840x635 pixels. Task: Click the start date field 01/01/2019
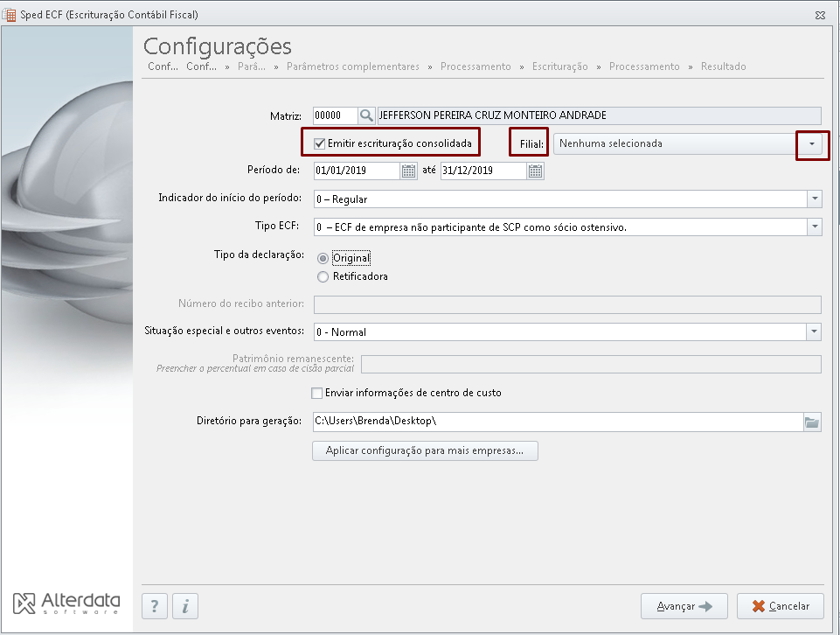tap(358, 171)
